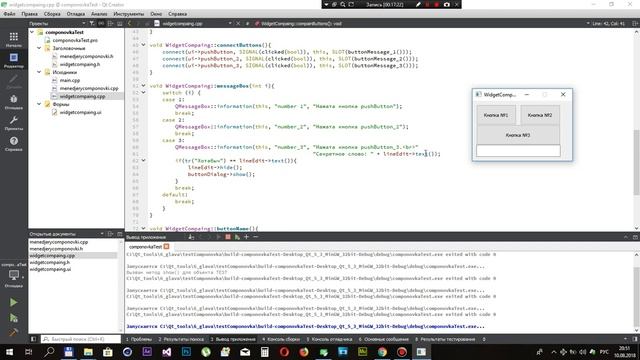Close the widgetcompaing.cpp document with X
The height and width of the screenshot is (360, 640).
click(x=238, y=24)
